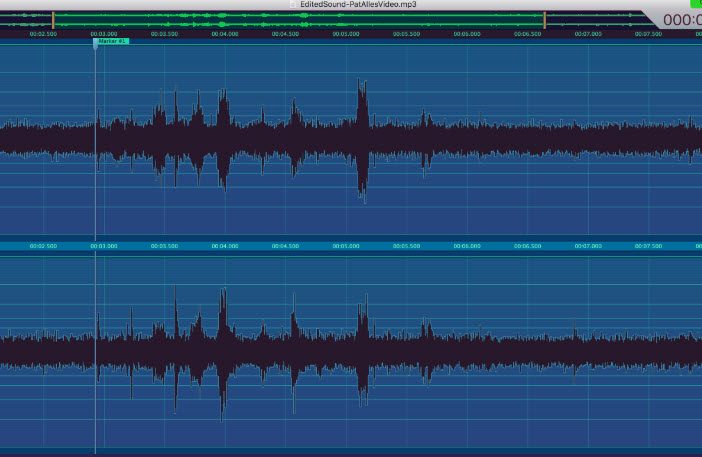Click 00:03.500 on the lower channel ruler
The height and width of the screenshot is (457, 702).
(164, 246)
